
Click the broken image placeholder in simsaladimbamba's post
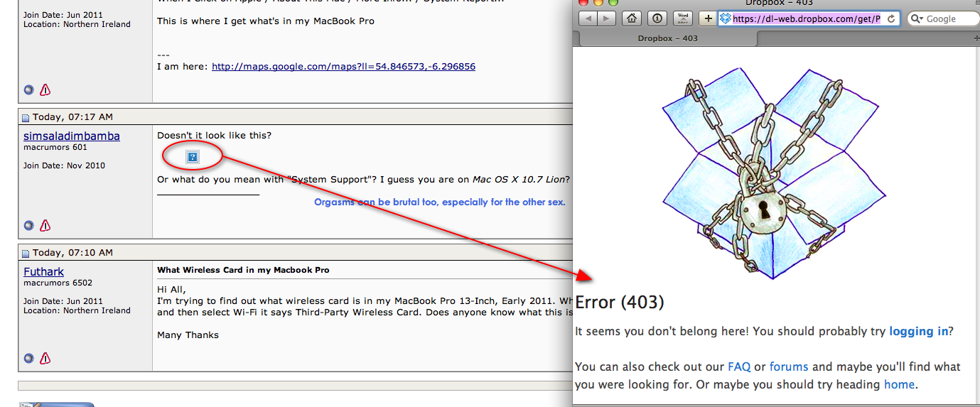coord(192,157)
